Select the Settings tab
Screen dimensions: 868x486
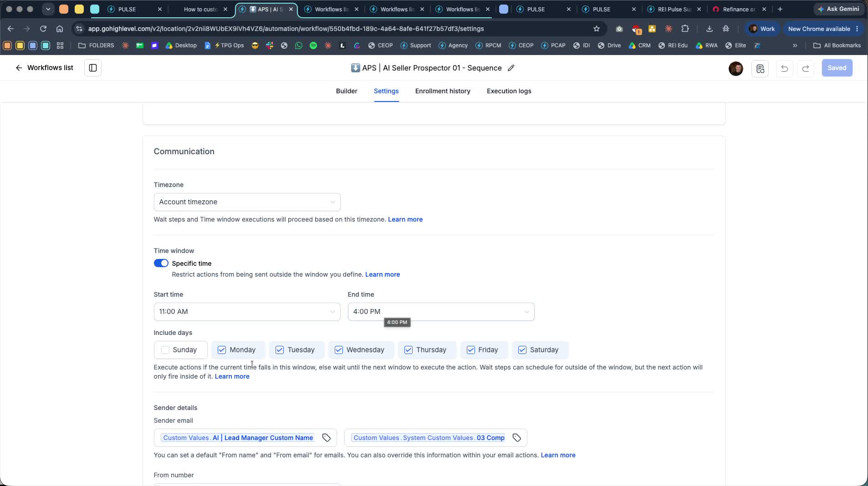[x=386, y=91]
